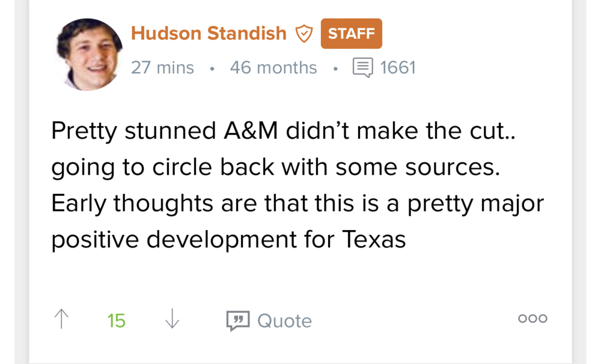The height and width of the screenshot is (364, 601).
Task: Click the orange STAFF badge
Action: click(x=352, y=34)
